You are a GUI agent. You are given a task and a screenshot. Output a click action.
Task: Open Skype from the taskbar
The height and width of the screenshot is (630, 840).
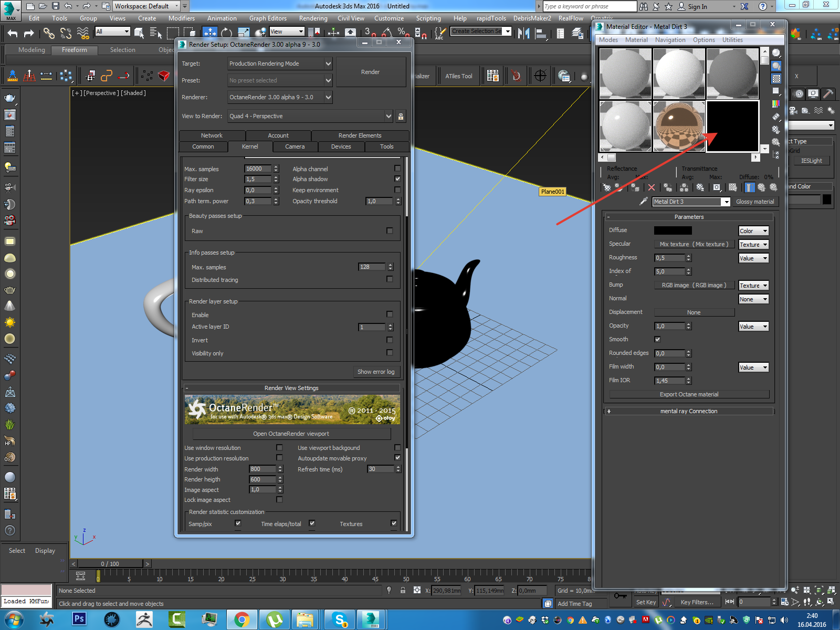pos(340,619)
